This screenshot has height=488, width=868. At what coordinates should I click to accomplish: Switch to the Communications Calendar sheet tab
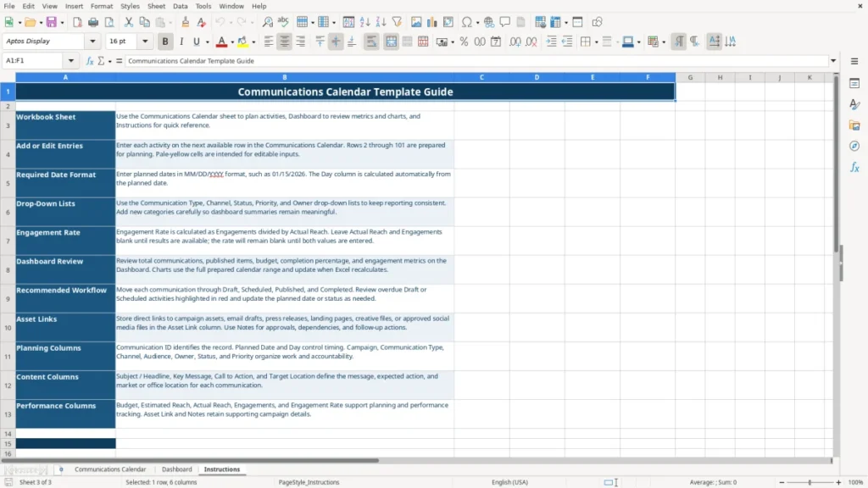(110, 469)
